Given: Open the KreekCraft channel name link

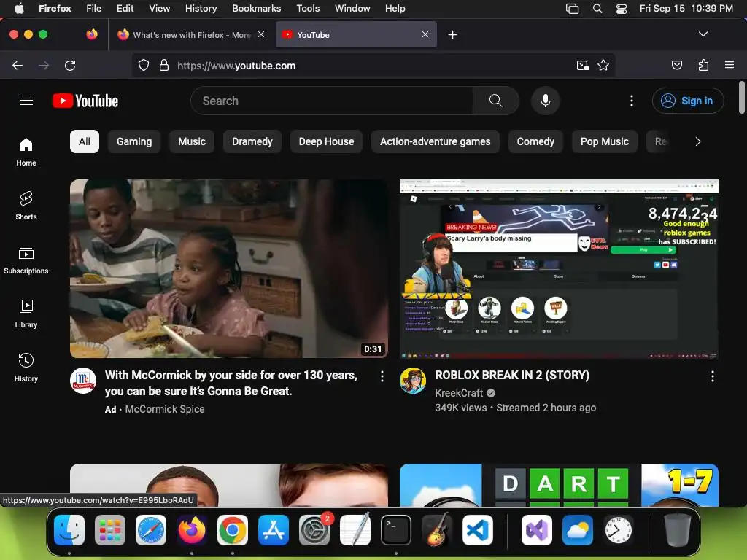Looking at the screenshot, I should point(459,393).
